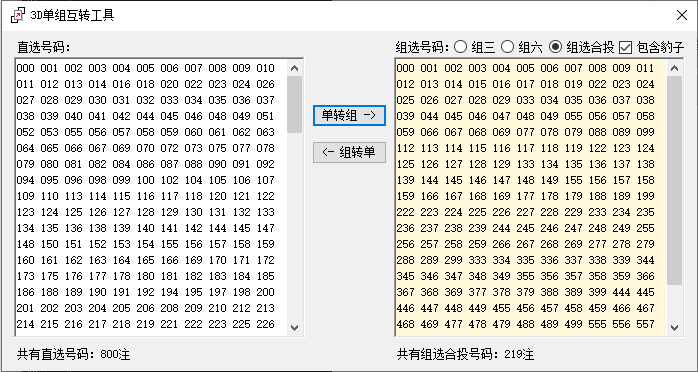Click number 200 in 直选号码 box
This screenshot has width=698, height=372.
pyautogui.click(x=265, y=292)
